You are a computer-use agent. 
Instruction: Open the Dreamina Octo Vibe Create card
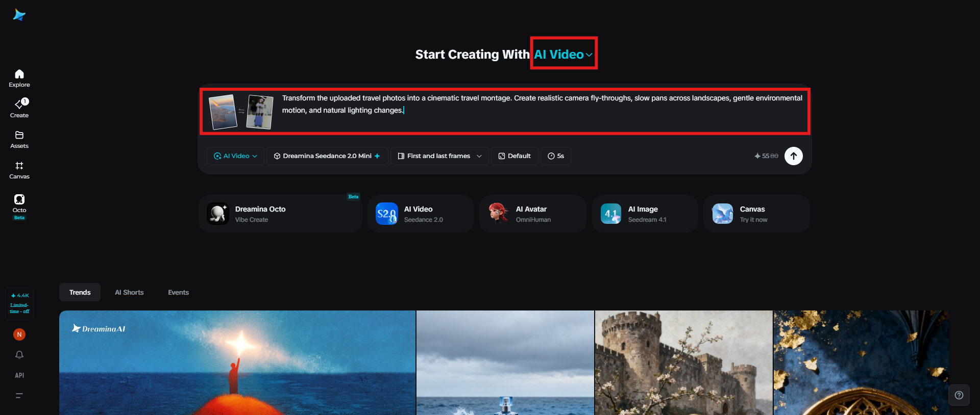280,214
